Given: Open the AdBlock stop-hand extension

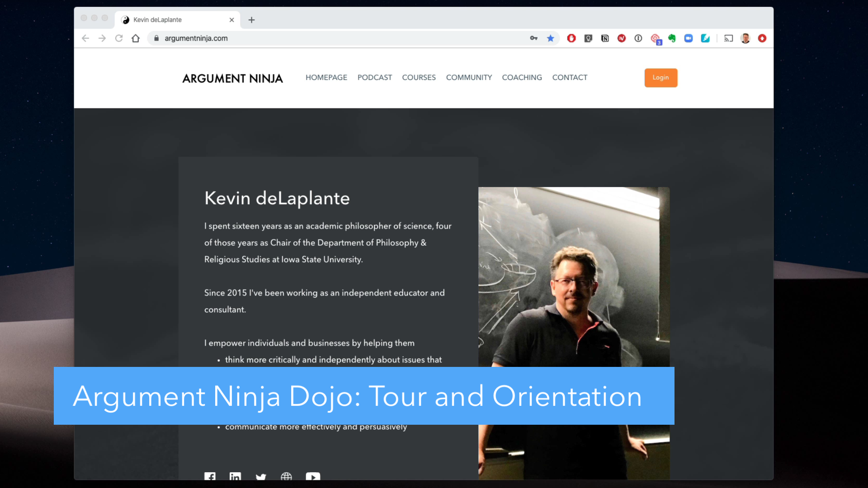Looking at the screenshot, I should (571, 38).
